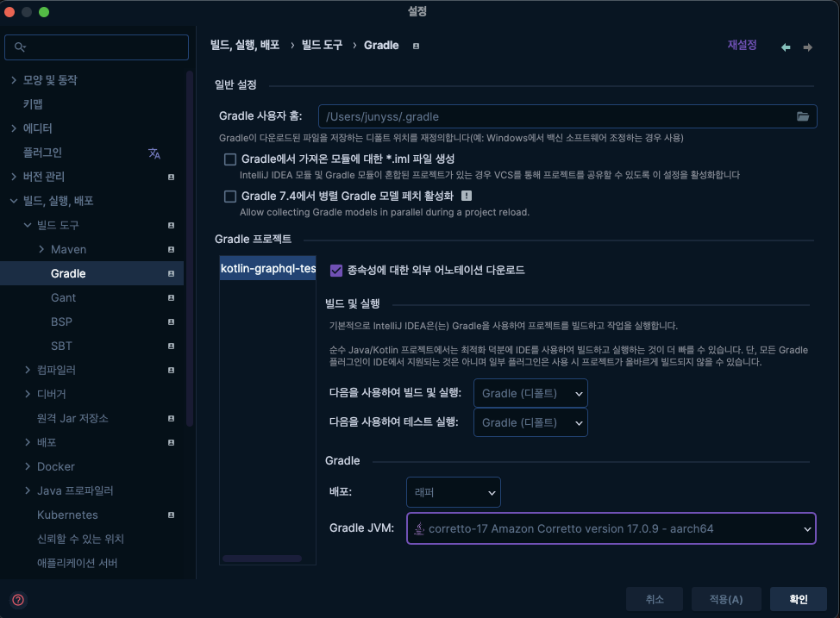Click the settings tree vertical scrollbar
This screenshot has height=618, width=840.
pyautogui.click(x=189, y=249)
